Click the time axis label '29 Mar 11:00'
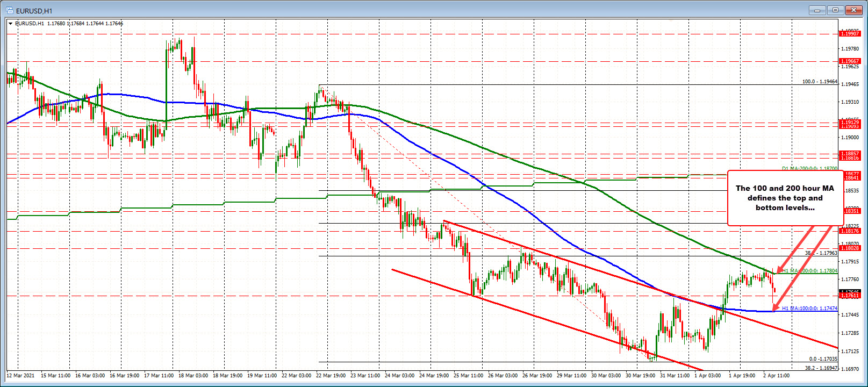This screenshot has height=387, width=868. (x=571, y=376)
